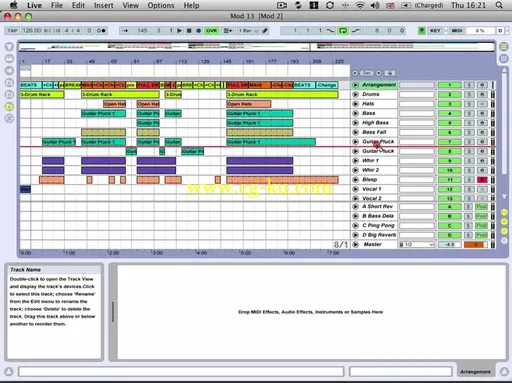Unfold the High Bass track
512x383 pixels.
(355, 123)
